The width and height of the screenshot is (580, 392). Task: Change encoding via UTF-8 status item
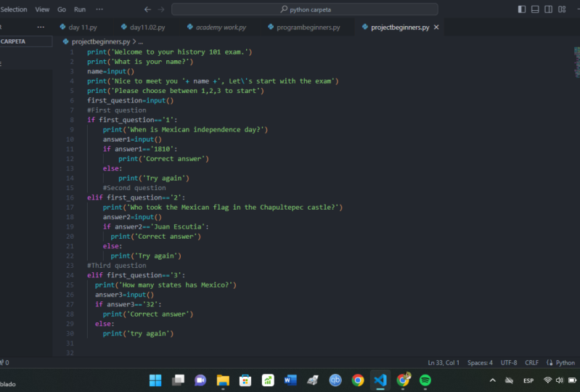coord(509,363)
